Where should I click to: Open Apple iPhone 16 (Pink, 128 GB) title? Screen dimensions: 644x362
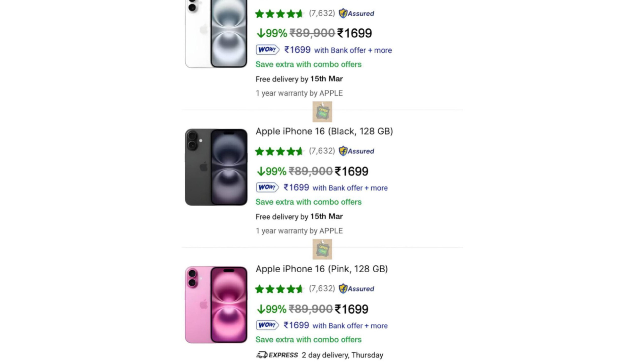click(322, 269)
